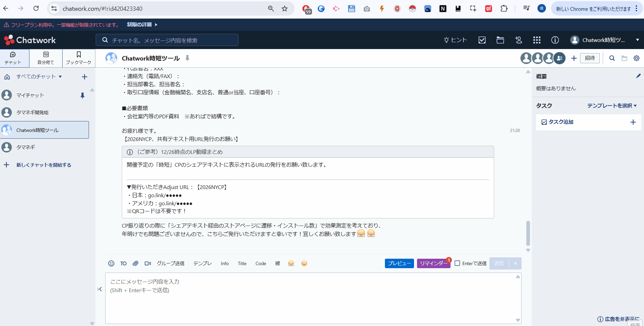Open chat room settings gear icon

point(637,58)
